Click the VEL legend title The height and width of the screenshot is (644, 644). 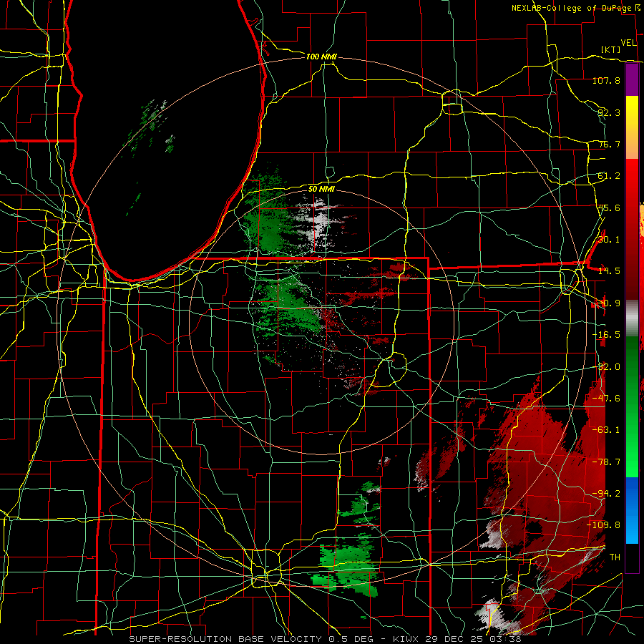(x=628, y=43)
